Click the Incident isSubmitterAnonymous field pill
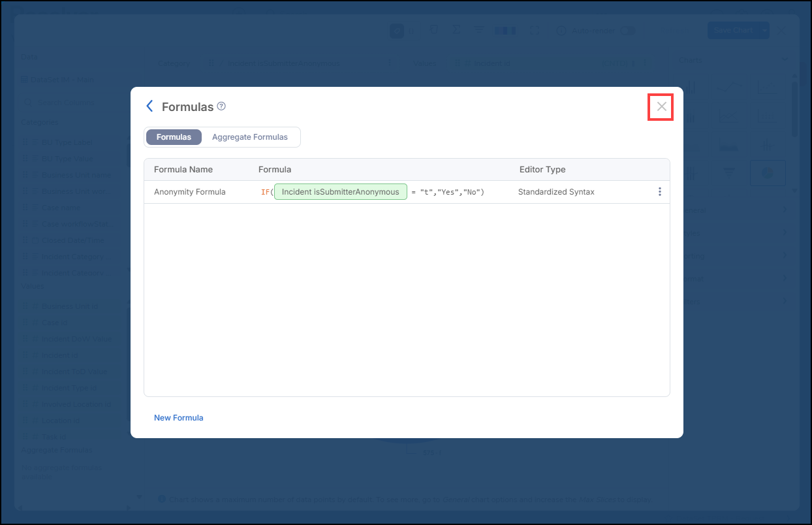812x525 pixels. [341, 192]
